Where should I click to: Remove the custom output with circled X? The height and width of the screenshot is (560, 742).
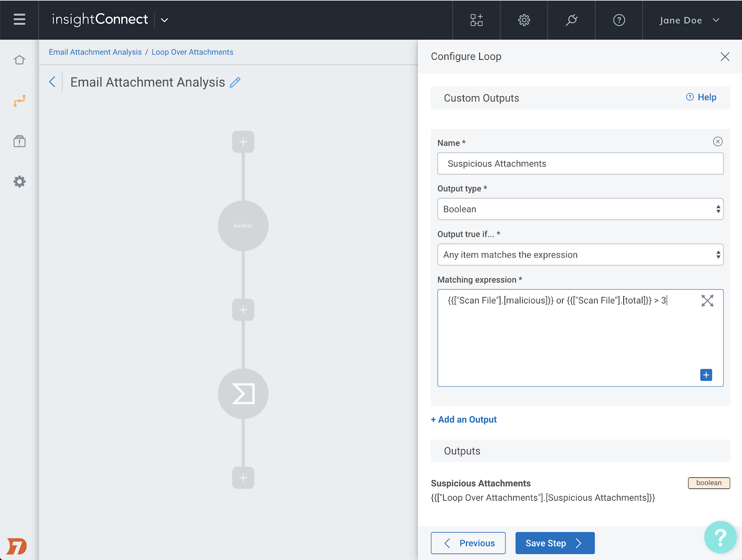click(x=717, y=142)
